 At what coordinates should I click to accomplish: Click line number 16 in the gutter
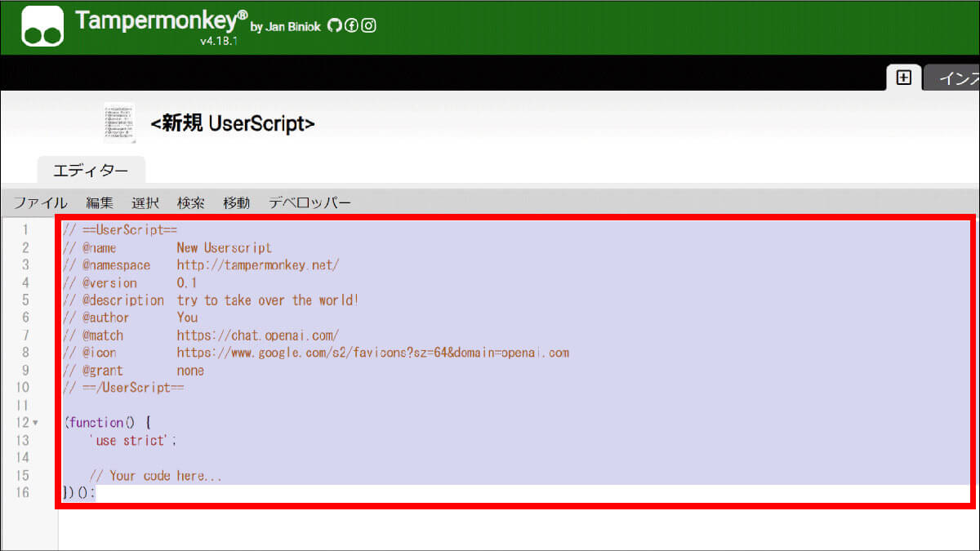[x=22, y=493]
